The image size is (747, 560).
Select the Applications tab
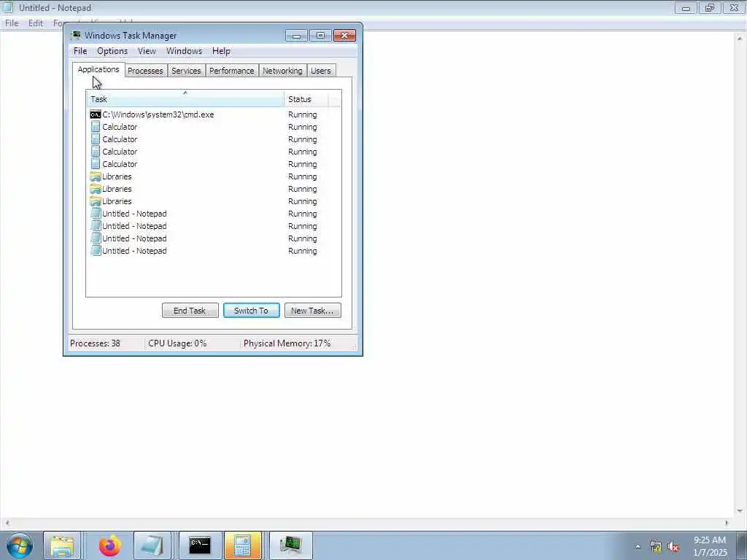pyautogui.click(x=98, y=69)
